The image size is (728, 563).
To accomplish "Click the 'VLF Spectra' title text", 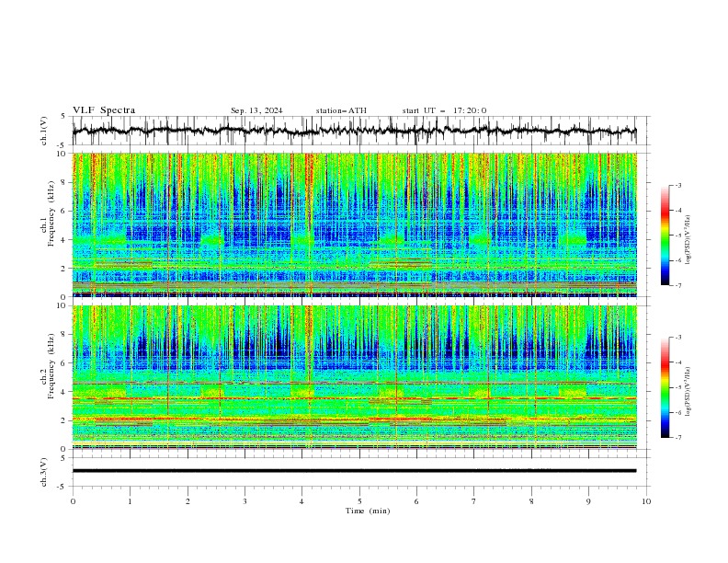I will pos(104,110).
